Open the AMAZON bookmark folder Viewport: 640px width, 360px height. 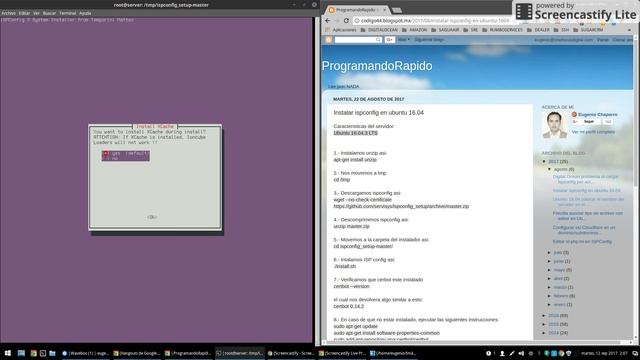click(414, 30)
